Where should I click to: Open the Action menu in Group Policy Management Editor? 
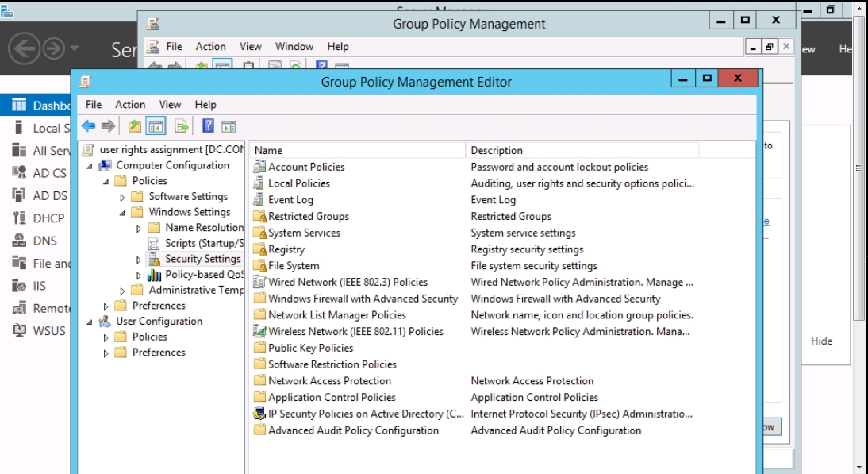tap(130, 105)
